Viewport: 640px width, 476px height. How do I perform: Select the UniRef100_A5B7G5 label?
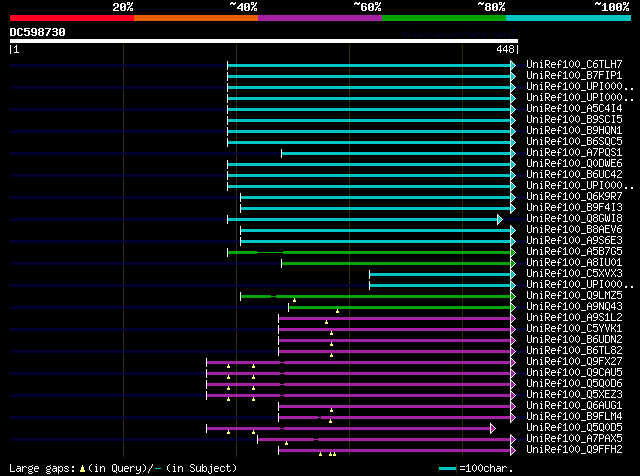574,252
